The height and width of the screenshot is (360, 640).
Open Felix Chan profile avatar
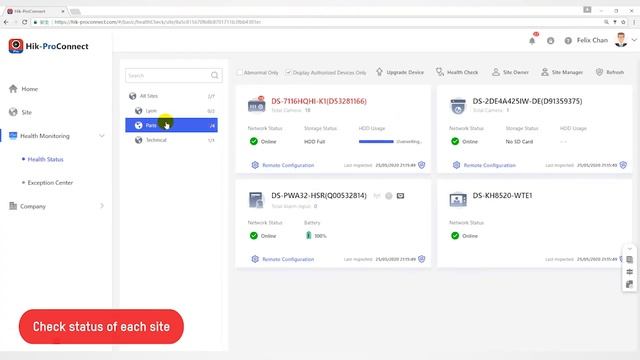point(621,40)
